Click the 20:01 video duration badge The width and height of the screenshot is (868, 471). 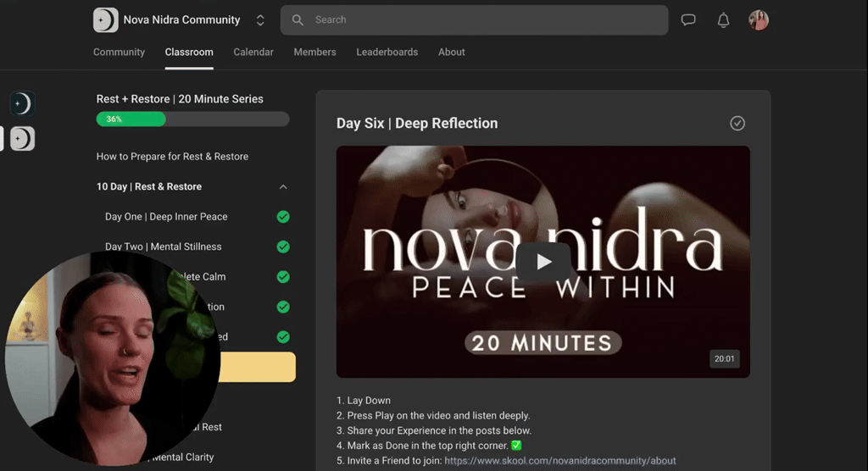(724, 358)
